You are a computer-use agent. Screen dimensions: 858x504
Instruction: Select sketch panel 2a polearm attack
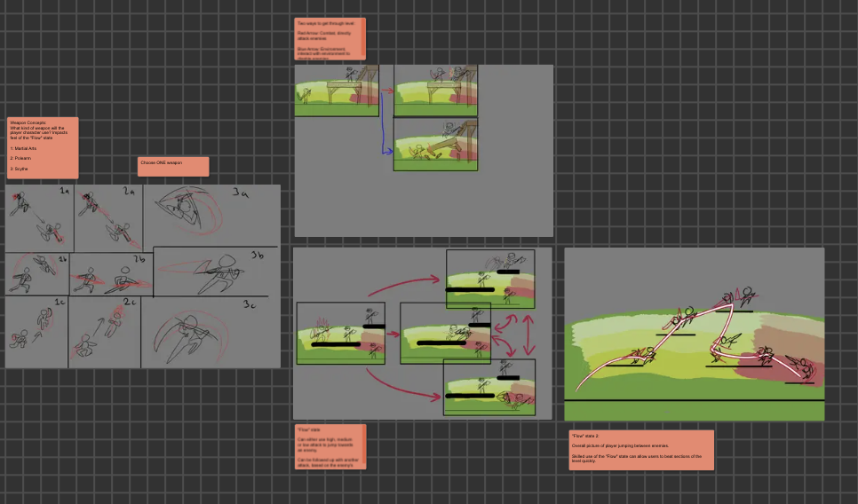point(107,218)
